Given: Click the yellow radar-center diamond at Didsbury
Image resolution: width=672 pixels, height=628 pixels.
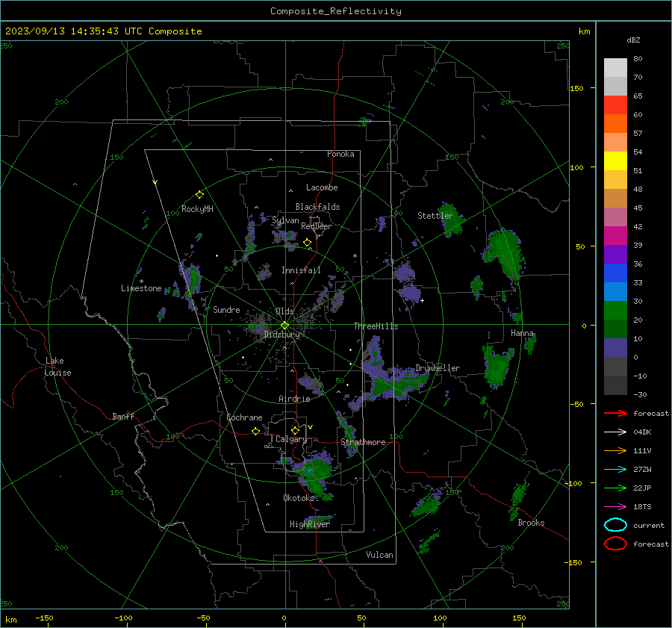Looking at the screenshot, I should click(x=284, y=326).
